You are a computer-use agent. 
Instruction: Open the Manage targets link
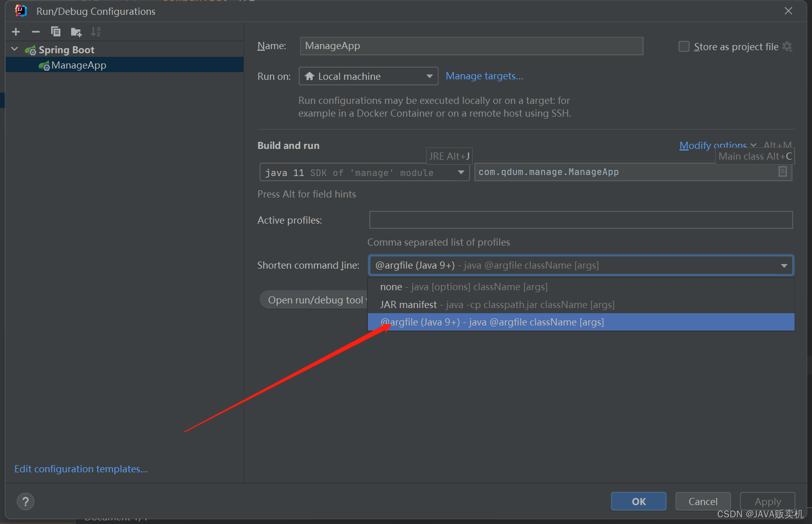[484, 76]
